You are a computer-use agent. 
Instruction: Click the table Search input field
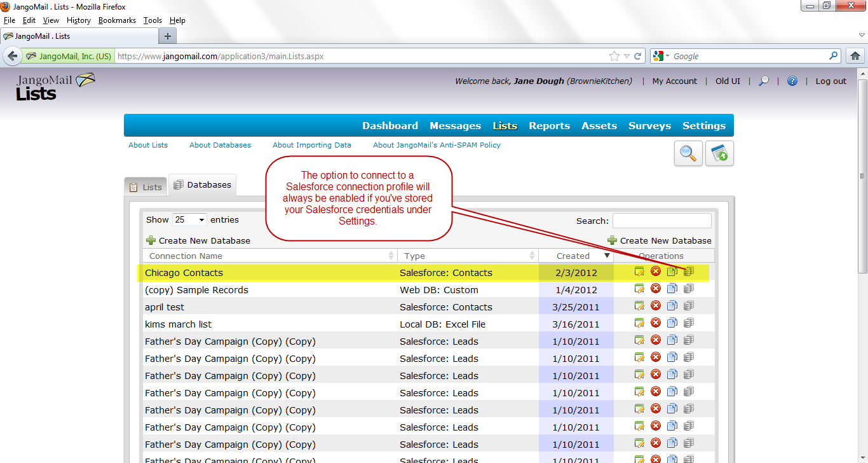(662, 221)
